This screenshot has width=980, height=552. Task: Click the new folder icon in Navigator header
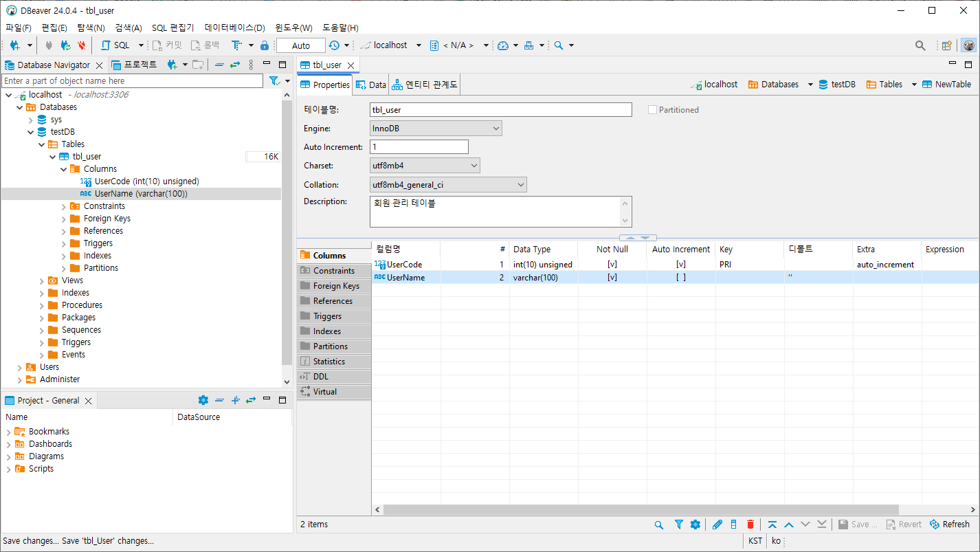pyautogui.click(x=198, y=65)
